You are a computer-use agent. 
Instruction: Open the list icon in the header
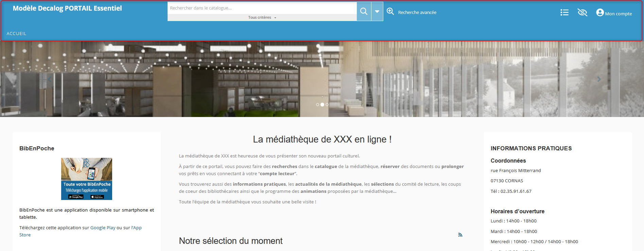(564, 13)
